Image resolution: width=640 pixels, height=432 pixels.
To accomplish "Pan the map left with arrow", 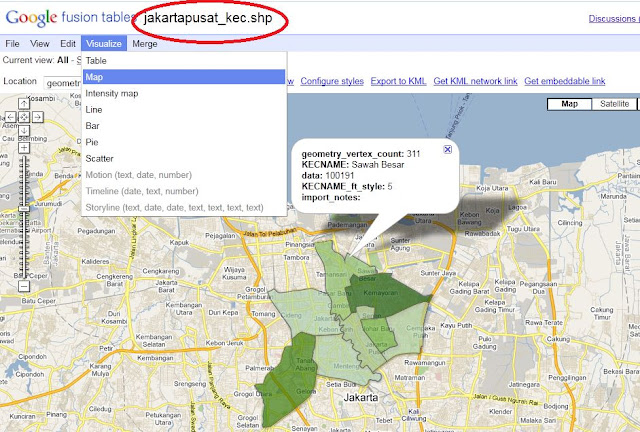I will click(11, 117).
